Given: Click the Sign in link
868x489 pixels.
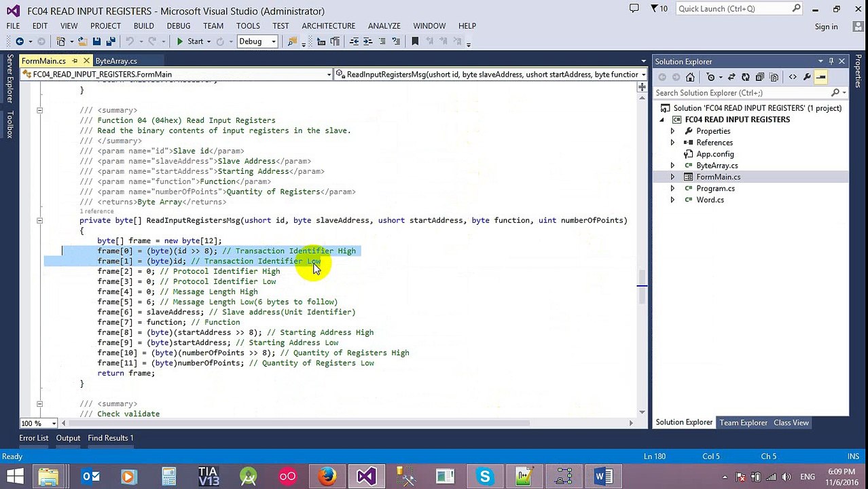Looking at the screenshot, I should pos(826,26).
